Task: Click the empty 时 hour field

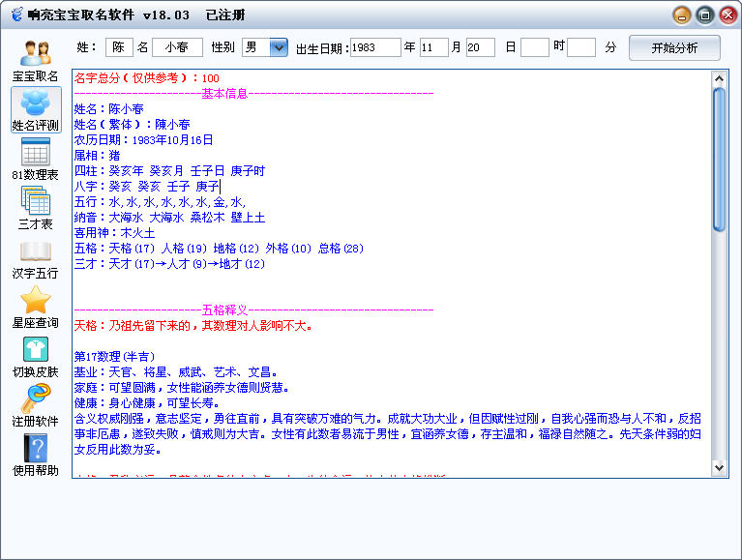Action: point(534,47)
